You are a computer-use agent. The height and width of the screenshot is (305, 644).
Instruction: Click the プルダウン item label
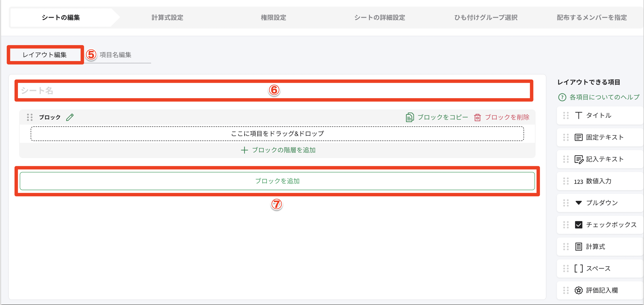click(x=602, y=203)
